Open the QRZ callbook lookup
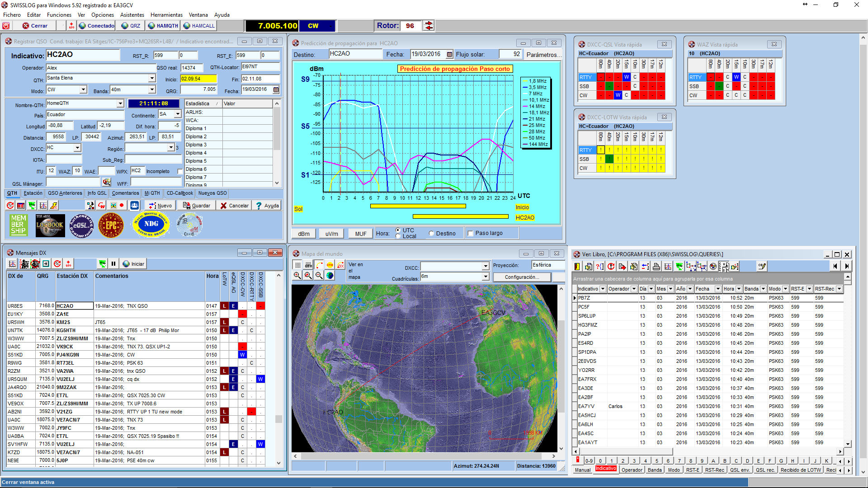The width and height of the screenshot is (868, 488). 131,26
